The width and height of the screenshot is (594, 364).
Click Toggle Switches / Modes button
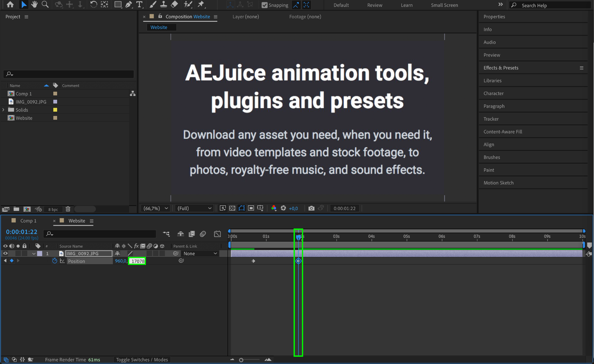[x=142, y=360]
